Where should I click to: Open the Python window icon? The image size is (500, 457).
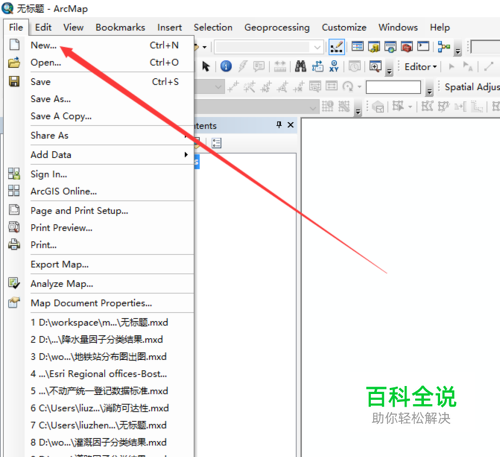point(423,47)
